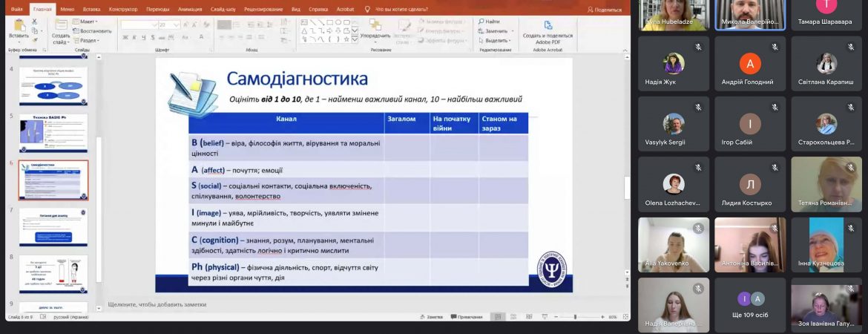Click the Copy icon in clipboard group
The height and width of the screenshot is (334, 868).
(x=34, y=31)
